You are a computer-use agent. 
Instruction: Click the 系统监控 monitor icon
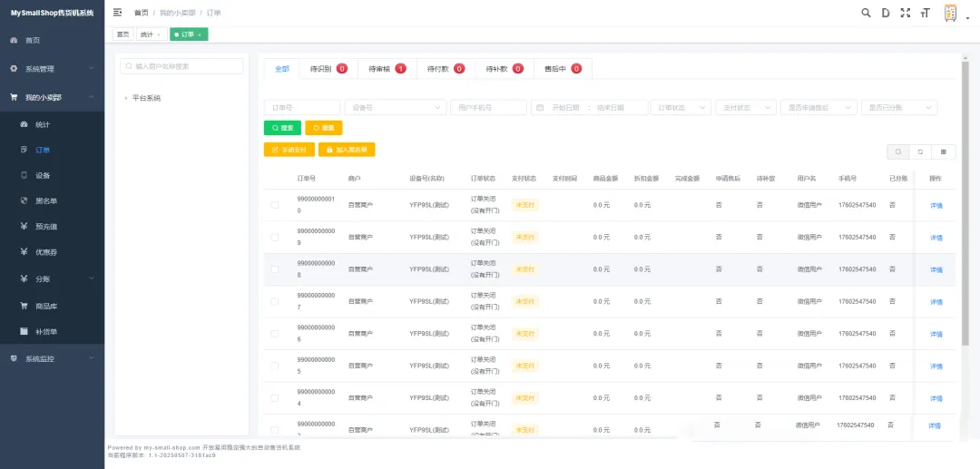pos(14,358)
